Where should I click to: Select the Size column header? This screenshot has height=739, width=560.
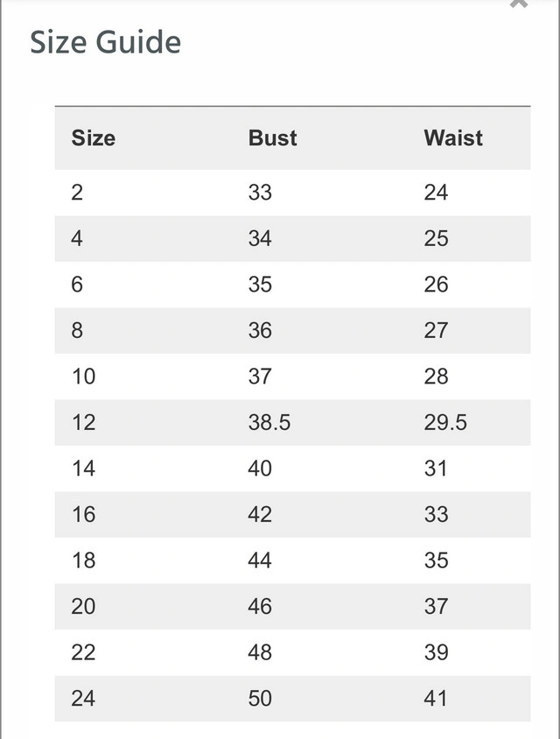94,138
